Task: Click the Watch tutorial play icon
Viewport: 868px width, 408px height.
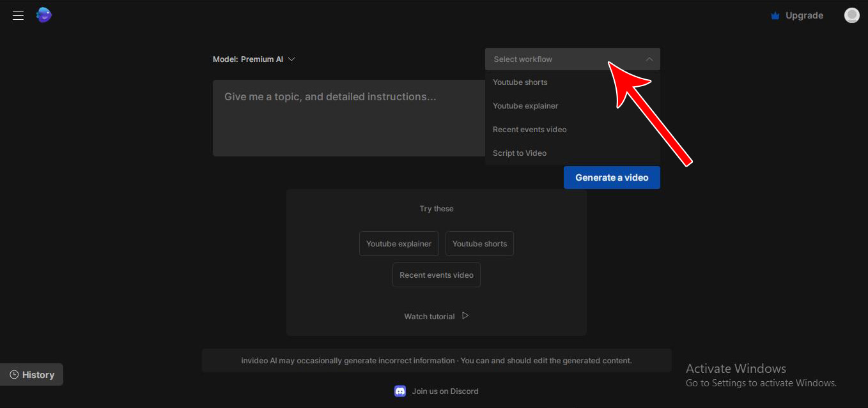Action: pos(465,315)
